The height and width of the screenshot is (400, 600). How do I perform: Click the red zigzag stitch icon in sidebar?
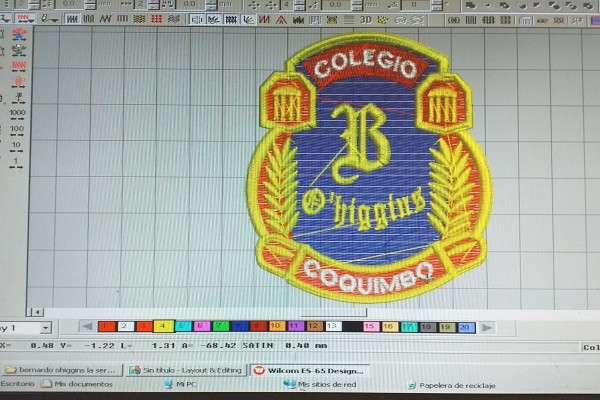[x=17, y=65]
